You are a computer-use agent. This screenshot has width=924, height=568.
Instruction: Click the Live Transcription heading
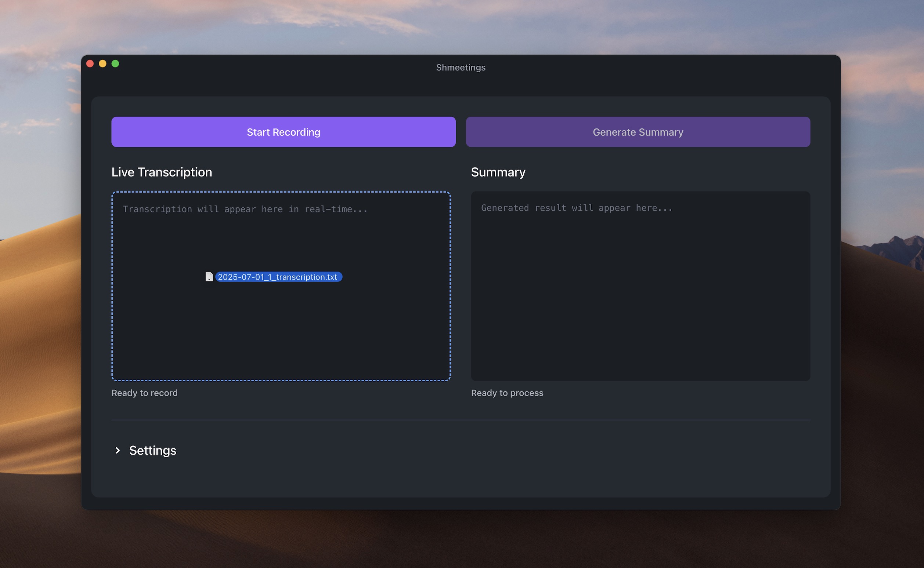coord(162,172)
